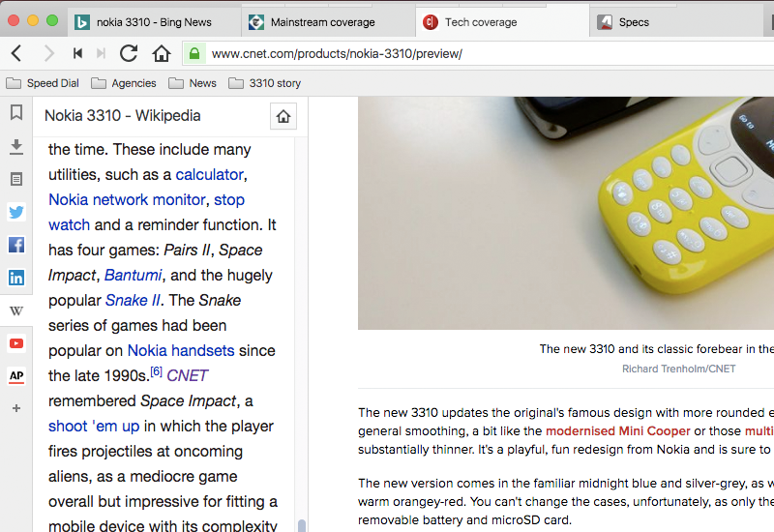This screenshot has width=774, height=532.
Task: Open the News bookmarks folder
Action: pyautogui.click(x=193, y=83)
